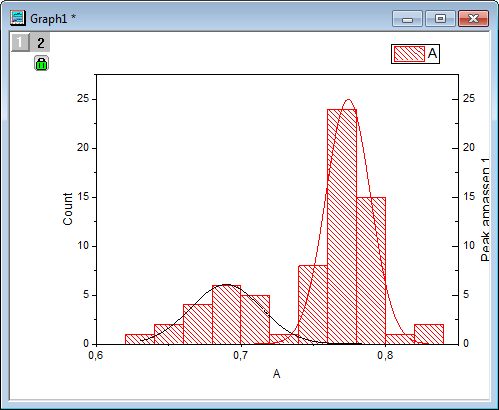Minimize the Graph1 window
Screen dimensions: 499x410
(x=407, y=19)
